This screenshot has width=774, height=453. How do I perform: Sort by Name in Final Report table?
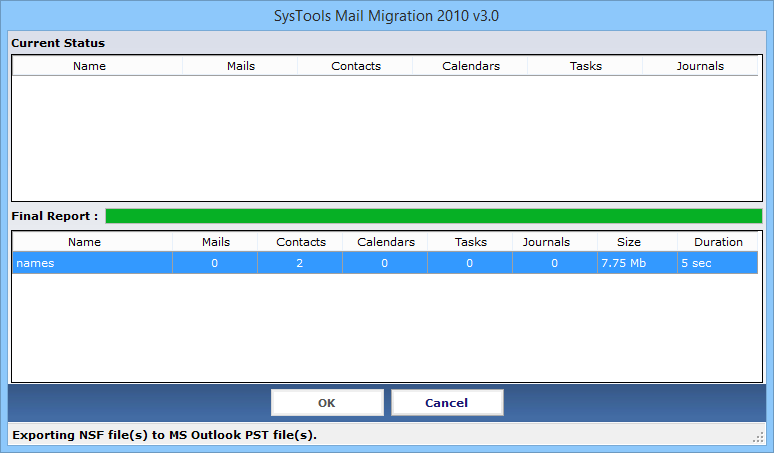pos(92,242)
